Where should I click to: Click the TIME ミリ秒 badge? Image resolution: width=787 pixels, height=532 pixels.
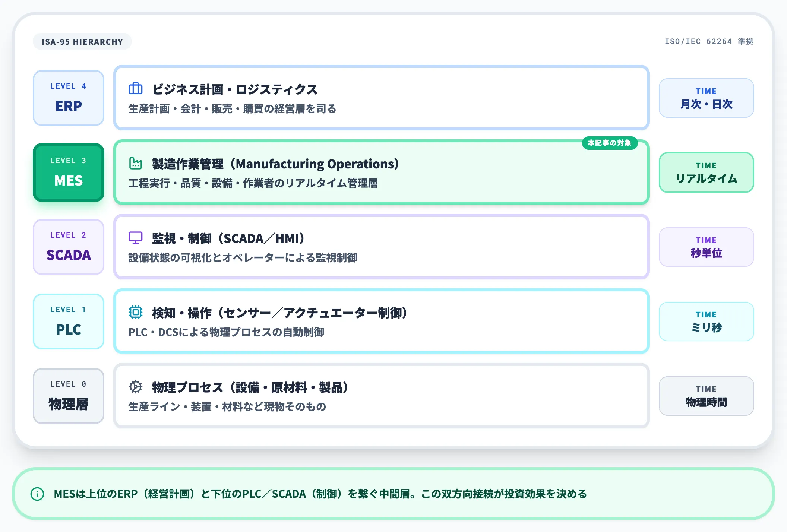click(706, 321)
